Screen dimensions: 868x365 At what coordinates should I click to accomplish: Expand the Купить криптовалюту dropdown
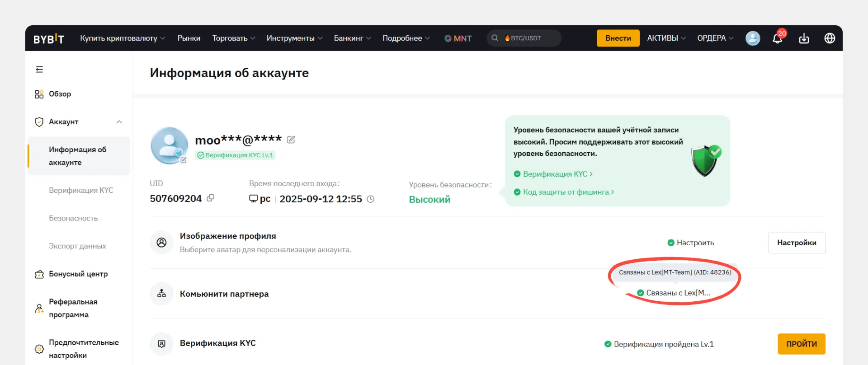[x=123, y=38]
